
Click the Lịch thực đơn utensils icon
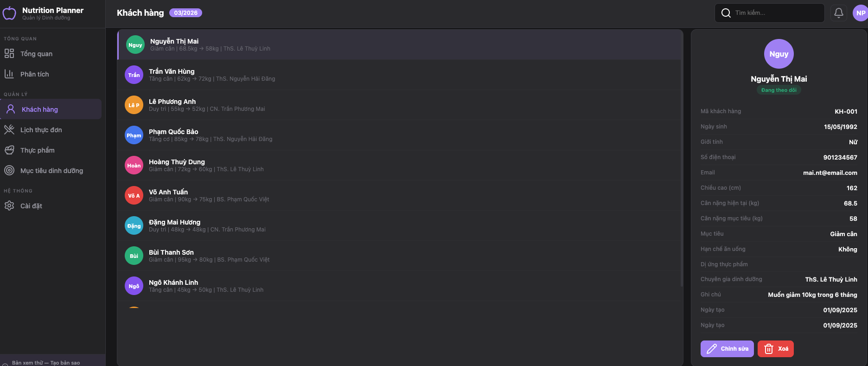(x=9, y=129)
